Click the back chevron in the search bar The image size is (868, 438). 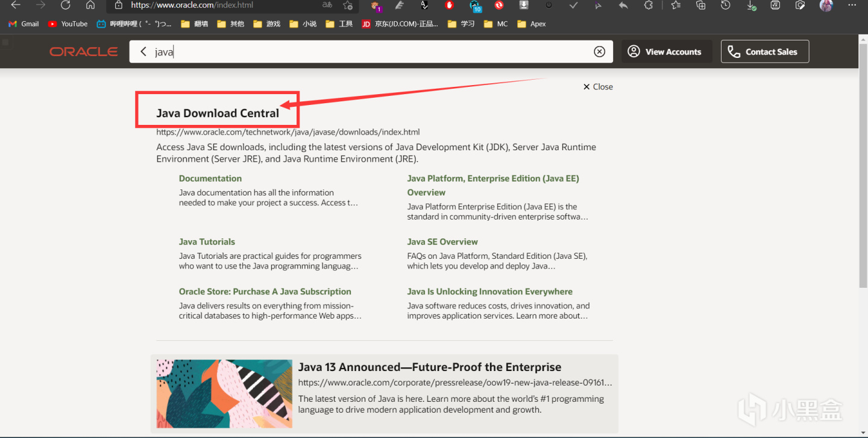click(143, 52)
